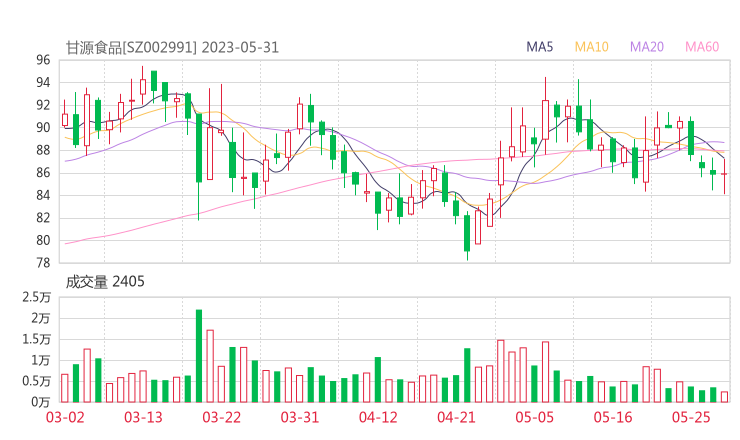740x440 pixels.
Task: Select the 92 price axis label
Action: [43, 105]
